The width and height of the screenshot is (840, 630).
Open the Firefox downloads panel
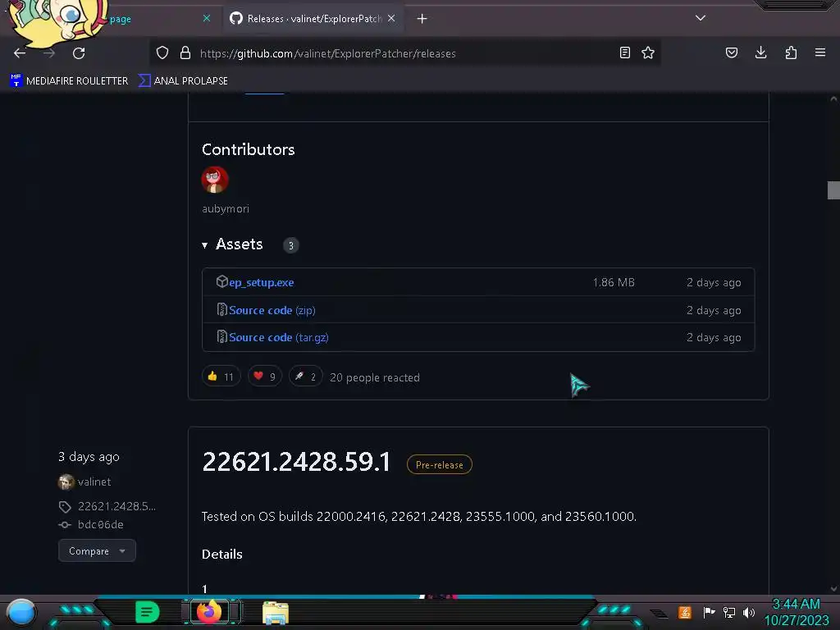coord(760,52)
